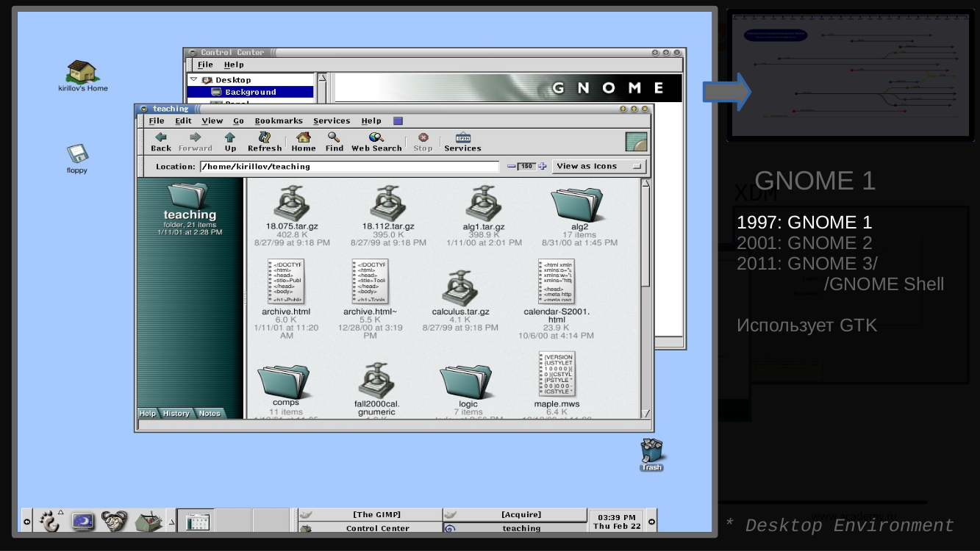Click the Up arrow toolbar button
Viewport: 980px width, 551px height.
(x=230, y=142)
